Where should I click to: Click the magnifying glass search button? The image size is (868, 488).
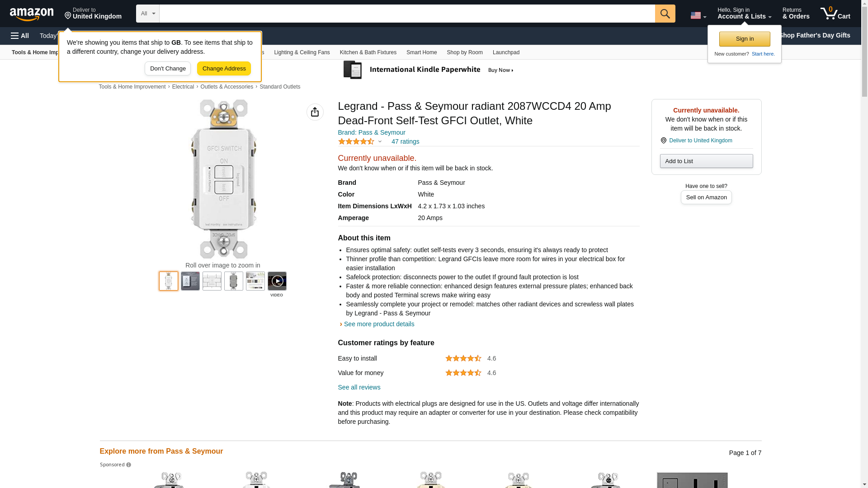[665, 14]
